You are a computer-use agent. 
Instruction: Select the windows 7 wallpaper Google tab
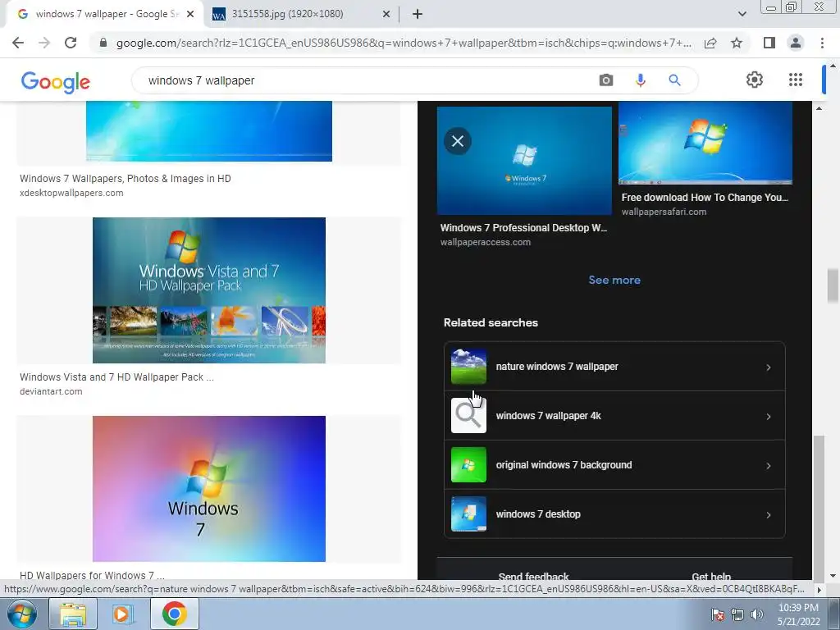(104, 14)
